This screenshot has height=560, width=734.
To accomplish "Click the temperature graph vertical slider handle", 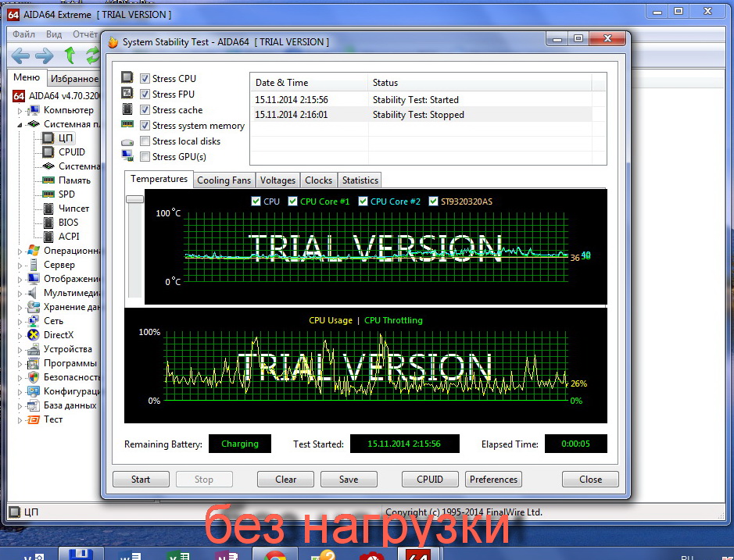I will [x=134, y=199].
